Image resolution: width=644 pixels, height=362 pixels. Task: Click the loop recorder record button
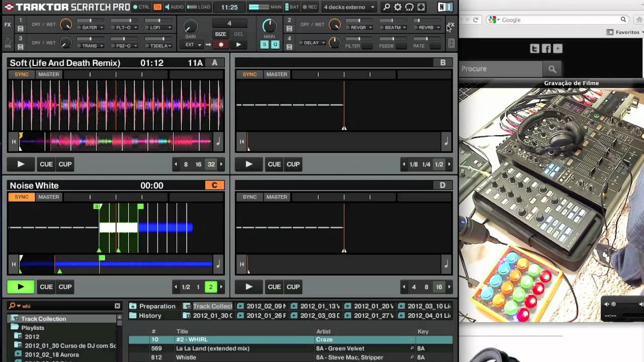(x=221, y=45)
